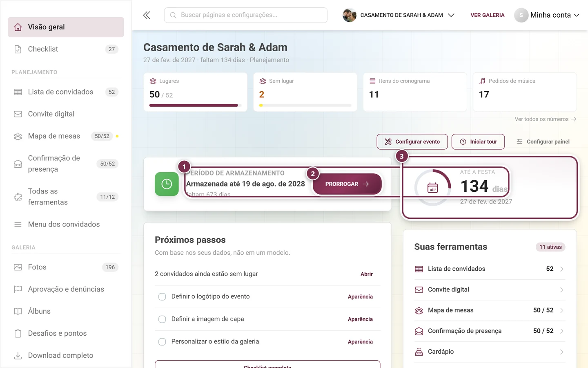Check 'Definir a imagem de capa' checkbox
This screenshot has height=368, width=588.
coord(162,319)
